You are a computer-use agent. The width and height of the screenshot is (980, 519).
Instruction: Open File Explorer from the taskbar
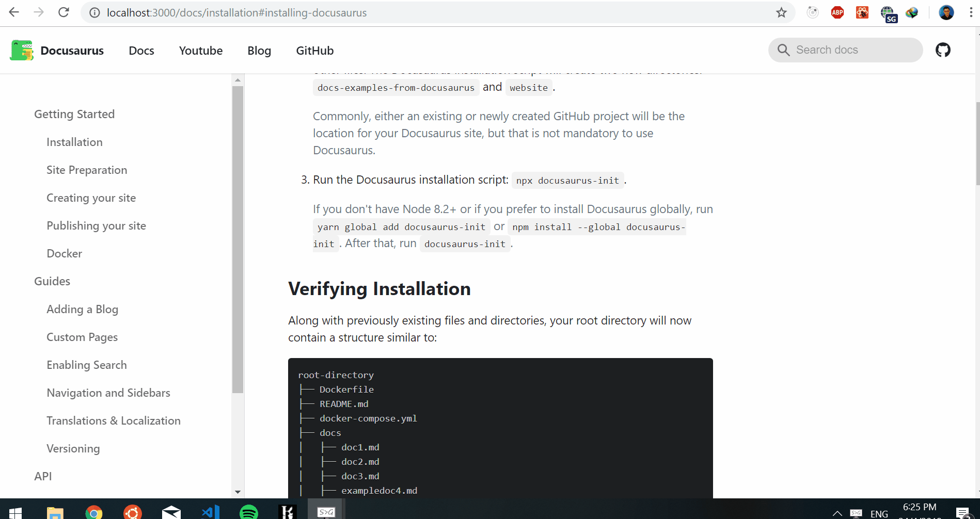click(55, 513)
